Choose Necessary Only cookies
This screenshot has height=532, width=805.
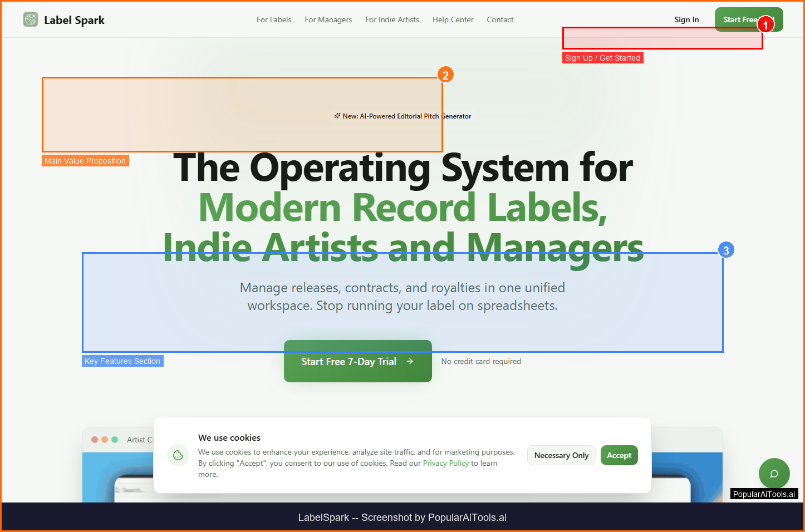561,455
